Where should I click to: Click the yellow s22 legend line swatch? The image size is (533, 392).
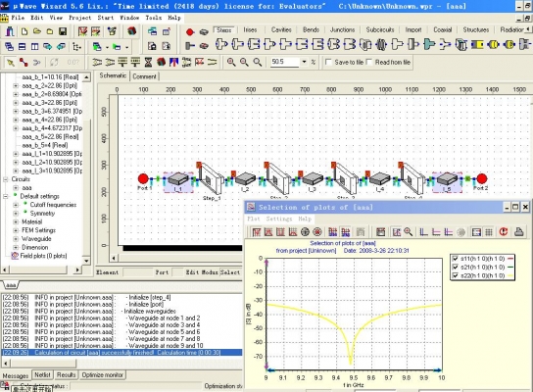509,275
